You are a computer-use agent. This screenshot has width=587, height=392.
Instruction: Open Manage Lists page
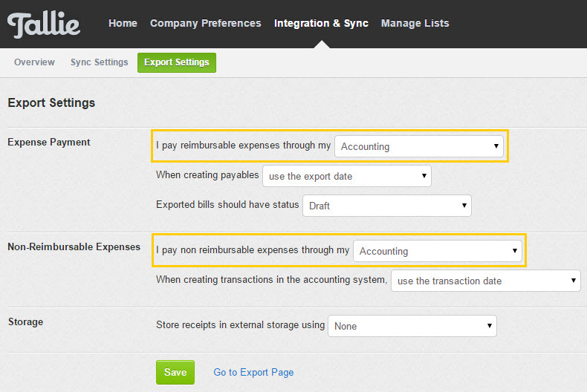click(x=415, y=23)
